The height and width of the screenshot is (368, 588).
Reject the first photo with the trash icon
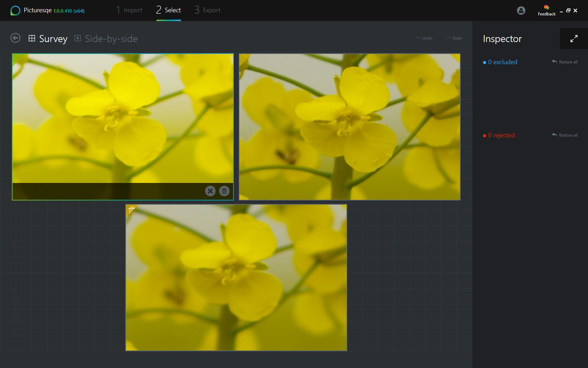coord(224,191)
